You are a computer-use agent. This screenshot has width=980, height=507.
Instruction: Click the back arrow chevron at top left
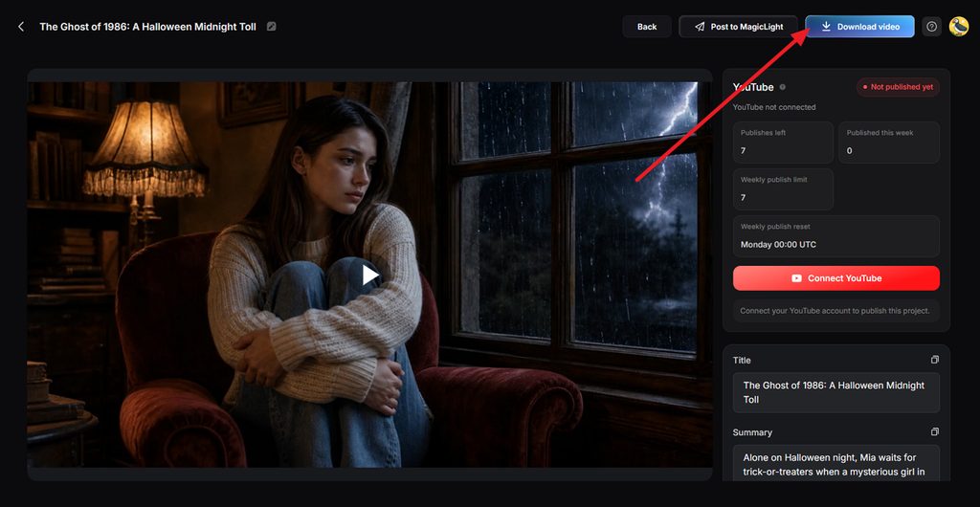pos(21,27)
